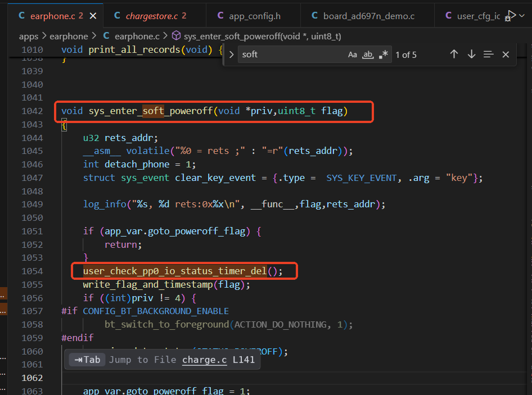This screenshot has height=395, width=532.
Task: Click ACTION_DO_NOTHING argument
Action: [280, 324]
